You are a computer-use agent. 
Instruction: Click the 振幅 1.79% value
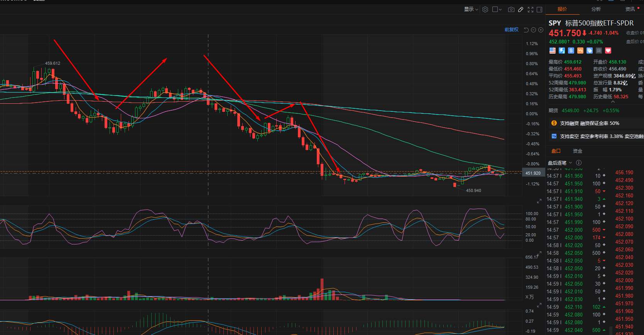(615, 90)
